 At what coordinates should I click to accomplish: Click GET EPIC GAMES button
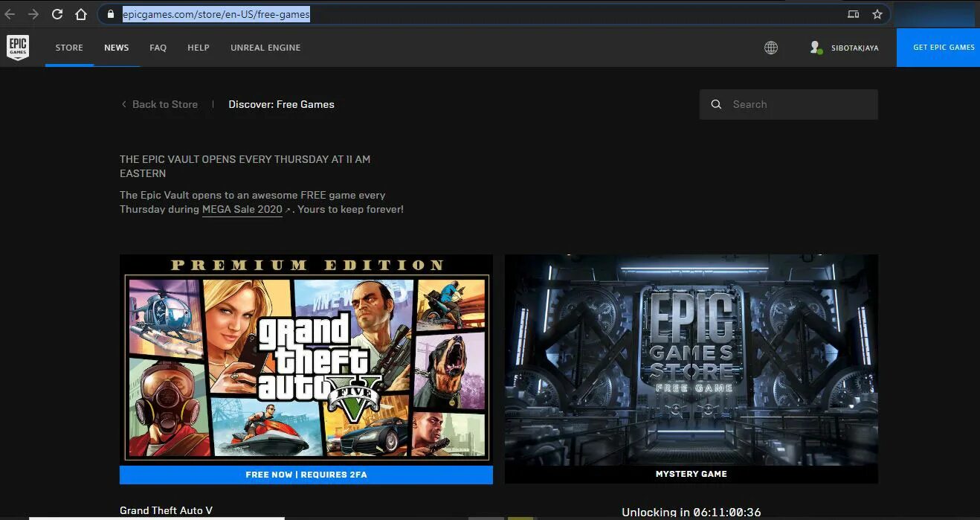pos(938,48)
